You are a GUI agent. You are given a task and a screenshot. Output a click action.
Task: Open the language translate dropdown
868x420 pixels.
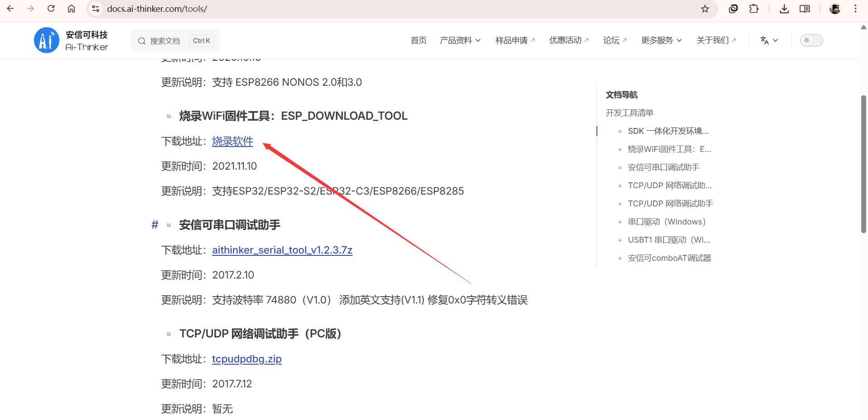pyautogui.click(x=769, y=40)
